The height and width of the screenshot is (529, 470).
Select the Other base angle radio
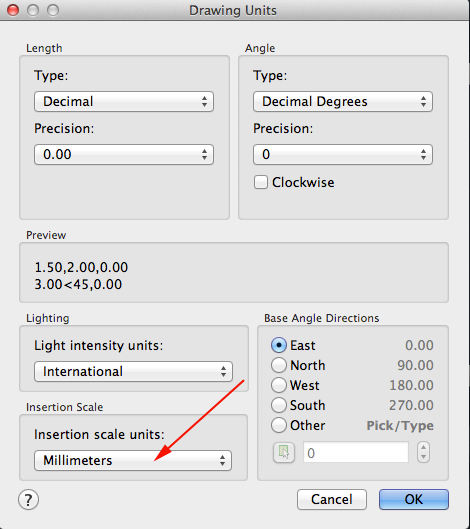click(279, 425)
